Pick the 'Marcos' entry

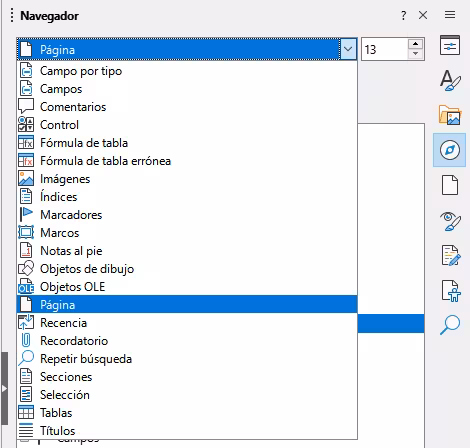click(x=187, y=233)
